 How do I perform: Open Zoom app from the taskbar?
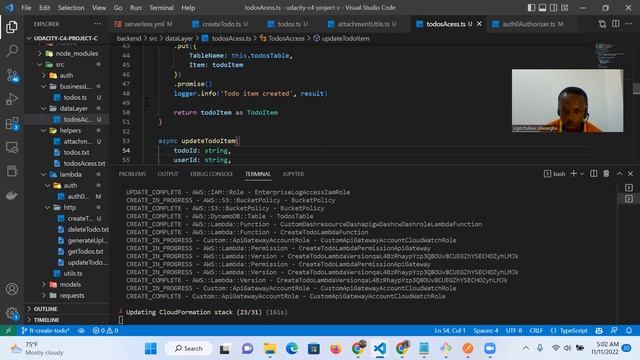click(x=490, y=348)
